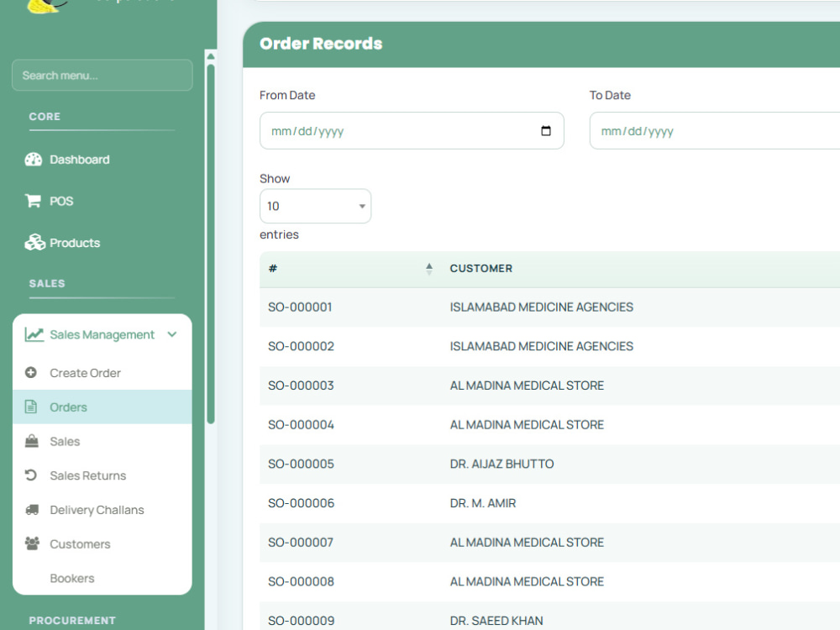Click the Orders document icon
This screenshot has width=840, height=630.
(31, 407)
